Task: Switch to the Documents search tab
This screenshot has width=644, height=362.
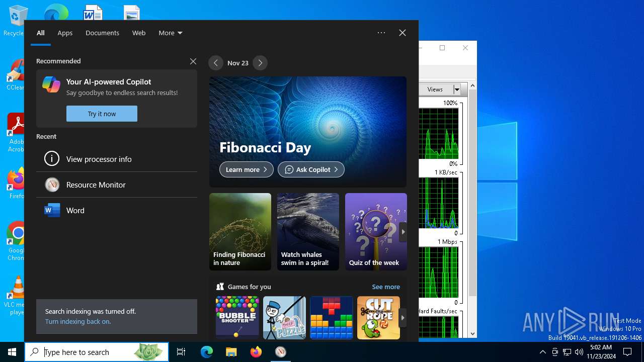Action: coord(102,33)
